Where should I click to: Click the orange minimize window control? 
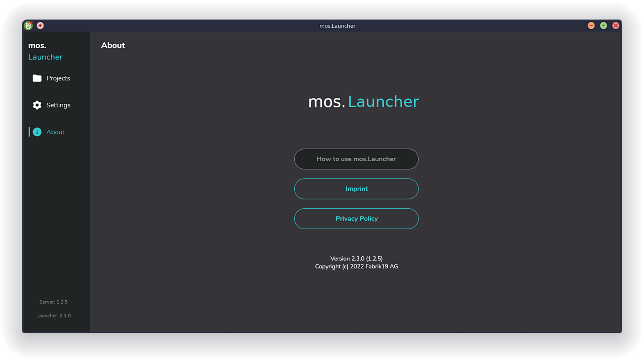tap(591, 25)
